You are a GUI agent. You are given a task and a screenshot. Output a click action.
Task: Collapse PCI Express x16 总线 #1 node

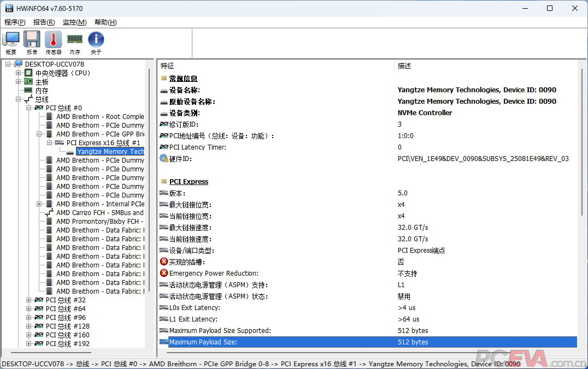(x=49, y=142)
